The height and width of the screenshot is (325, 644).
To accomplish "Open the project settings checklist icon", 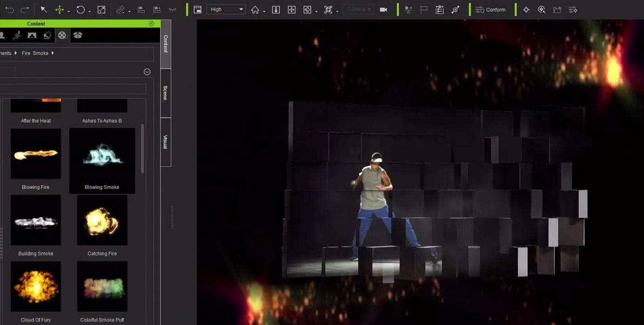I will [440, 9].
